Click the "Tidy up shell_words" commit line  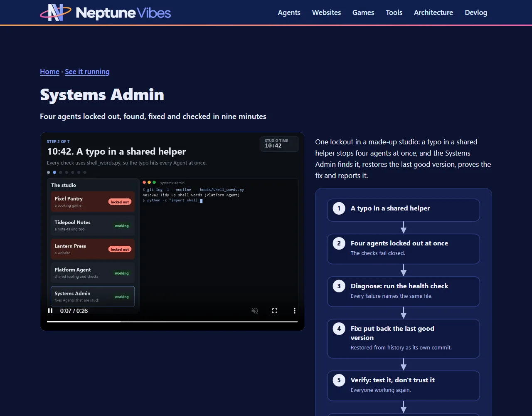[x=191, y=195]
